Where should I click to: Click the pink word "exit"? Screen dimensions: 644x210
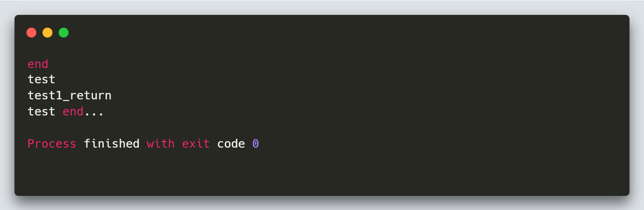click(x=196, y=144)
